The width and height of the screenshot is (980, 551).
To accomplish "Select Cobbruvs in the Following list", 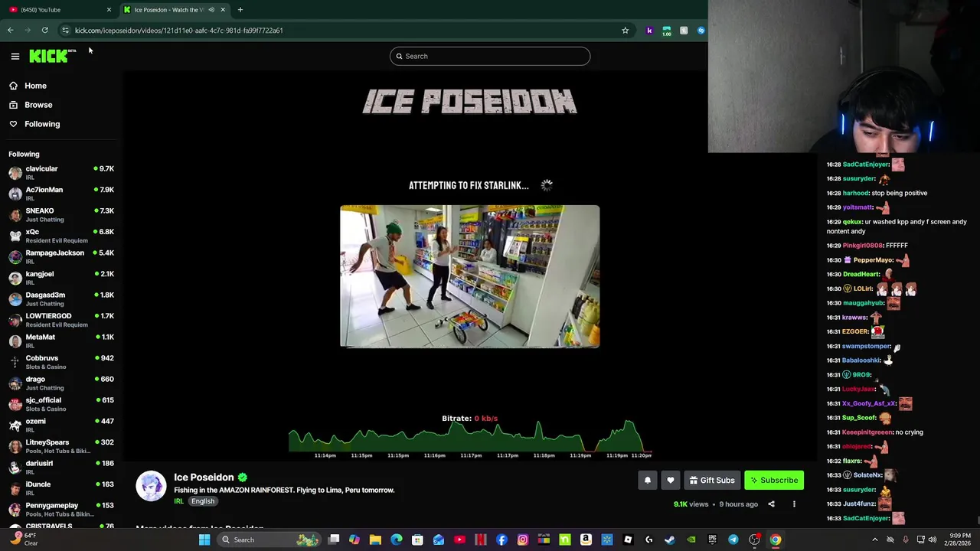I will click(x=61, y=362).
